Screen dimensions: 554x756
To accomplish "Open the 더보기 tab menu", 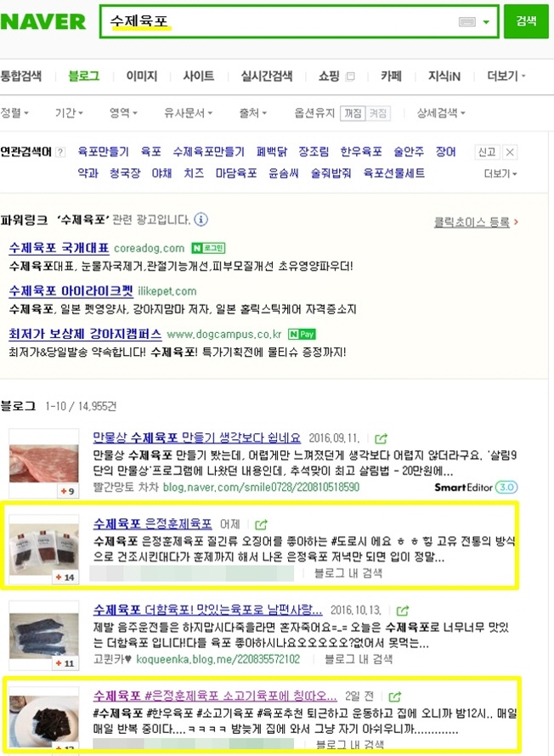I will point(506,76).
